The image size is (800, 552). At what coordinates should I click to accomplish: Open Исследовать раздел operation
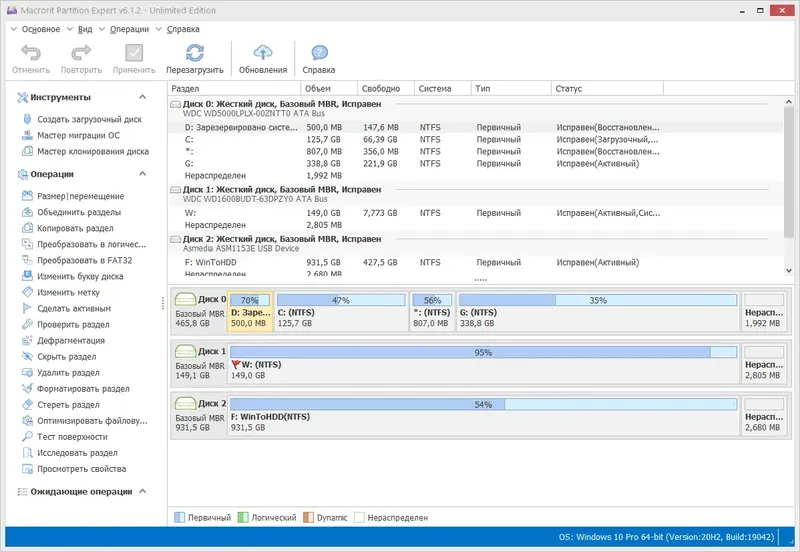coord(77,453)
